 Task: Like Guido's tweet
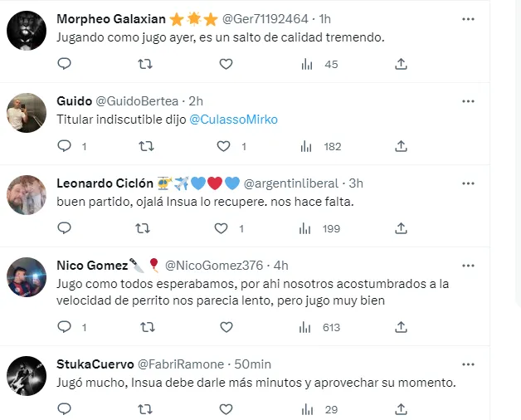pyautogui.click(x=222, y=146)
